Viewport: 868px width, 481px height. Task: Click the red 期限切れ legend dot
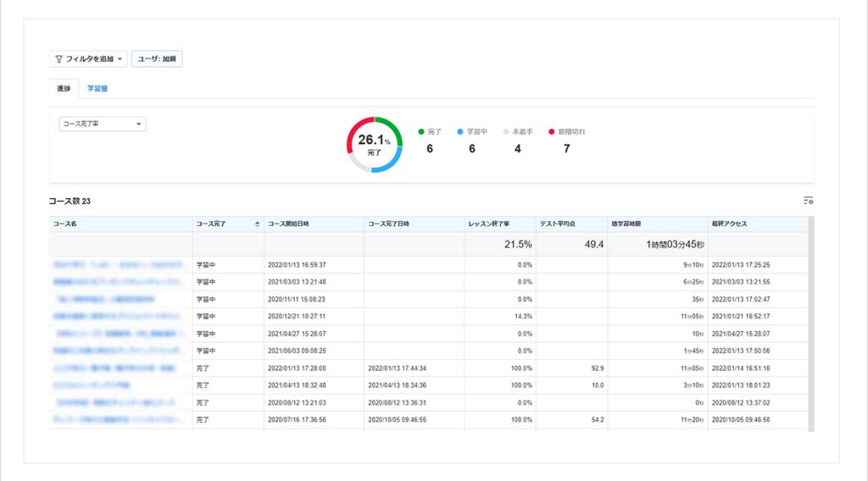pyautogui.click(x=551, y=132)
